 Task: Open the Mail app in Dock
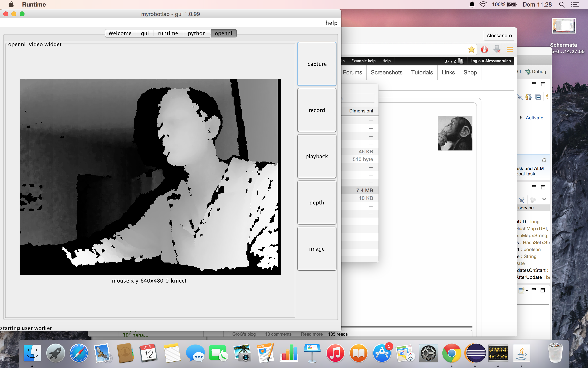click(x=102, y=353)
